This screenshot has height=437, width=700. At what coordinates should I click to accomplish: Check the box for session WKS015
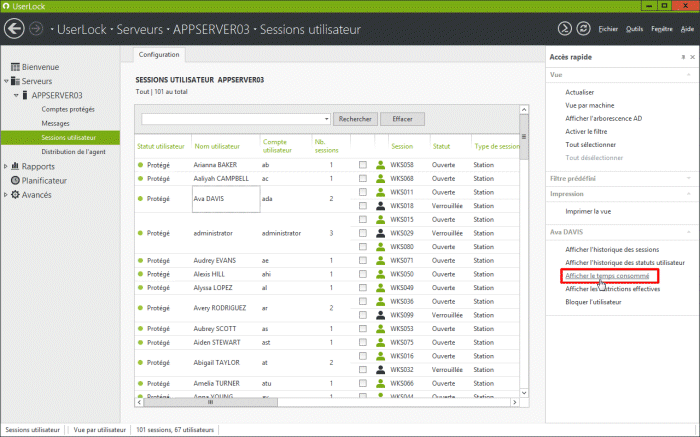tap(363, 220)
